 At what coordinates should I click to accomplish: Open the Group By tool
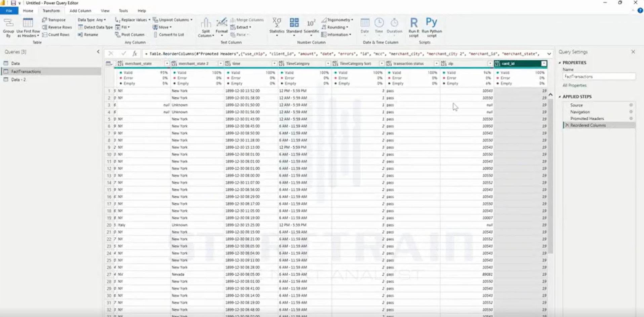[x=8, y=28]
